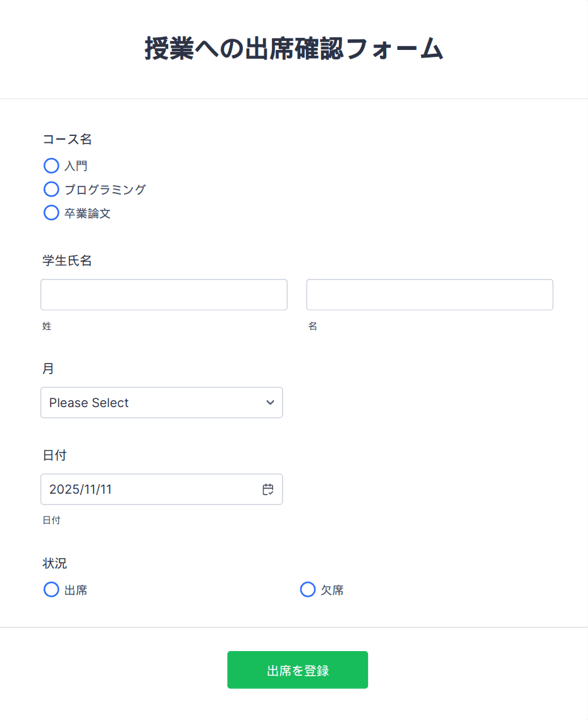Click the chevron arrow of month dropdown
The height and width of the screenshot is (720, 588).
tap(270, 403)
